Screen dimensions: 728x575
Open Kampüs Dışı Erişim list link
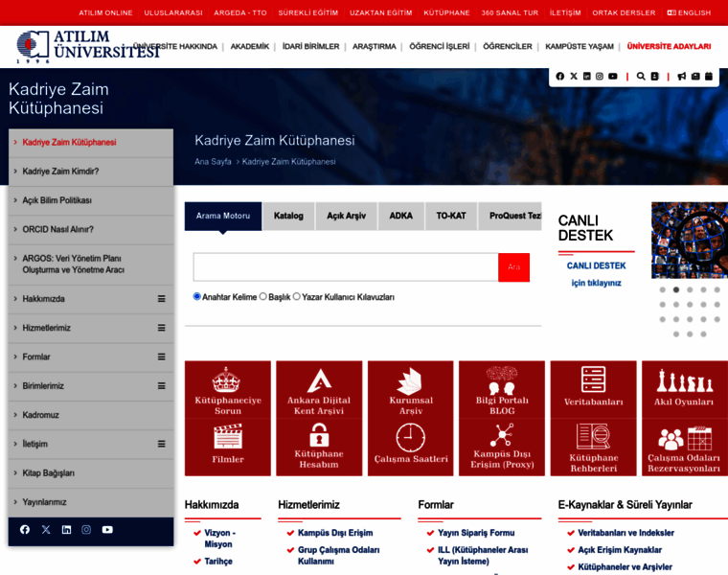click(x=335, y=533)
